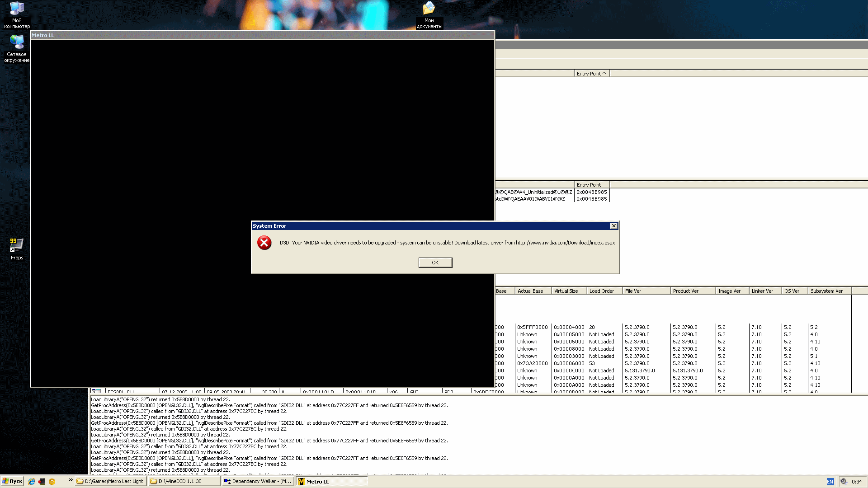This screenshot has width=868, height=488.
Task: Switch to D:\WineD3D 1.1.38 taskbar window
Action: pyautogui.click(x=184, y=482)
